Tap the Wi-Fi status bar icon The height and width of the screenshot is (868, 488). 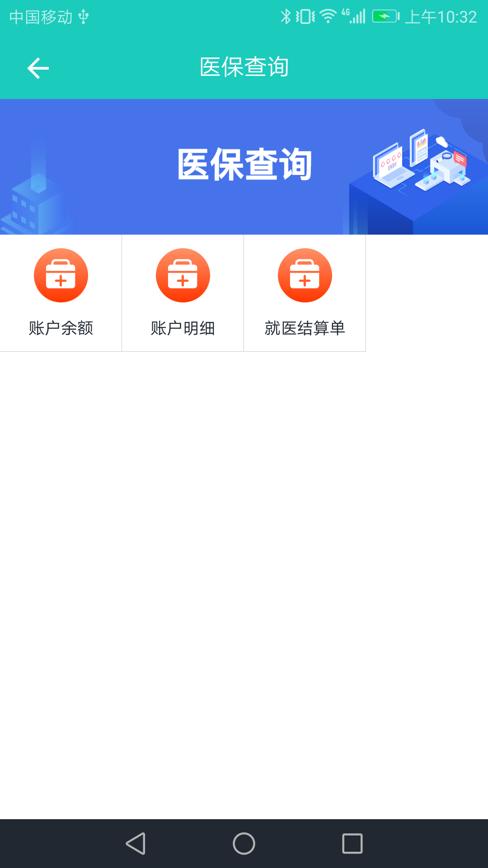coord(328,17)
